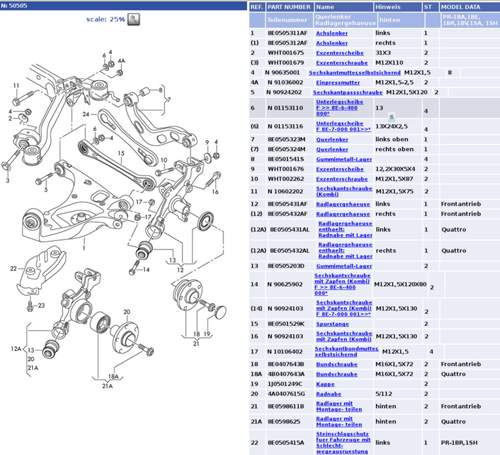Open Exzenterscheibe link for WHT001675
Viewport: 500px width, 455px height.
pos(340,53)
